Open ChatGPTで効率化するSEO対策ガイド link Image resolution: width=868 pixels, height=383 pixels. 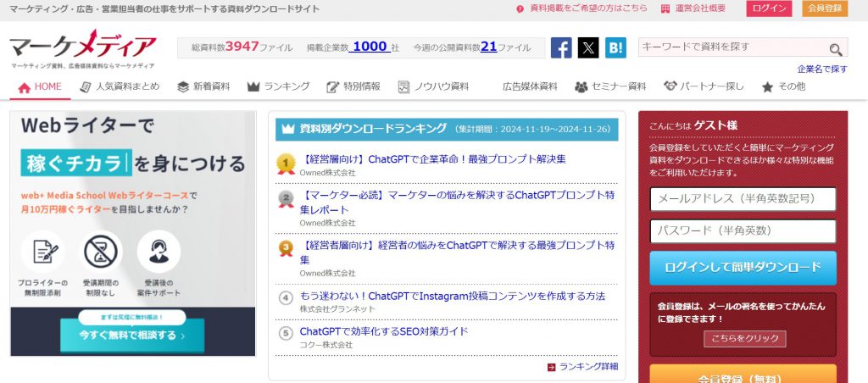(384, 331)
